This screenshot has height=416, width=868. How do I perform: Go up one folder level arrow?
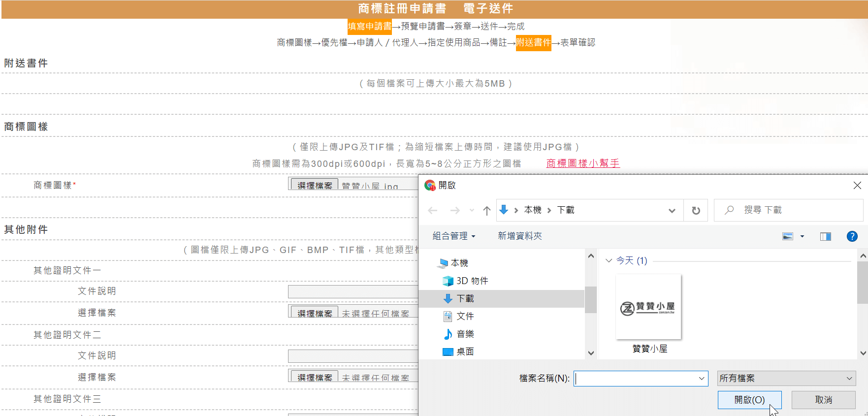[x=487, y=210]
